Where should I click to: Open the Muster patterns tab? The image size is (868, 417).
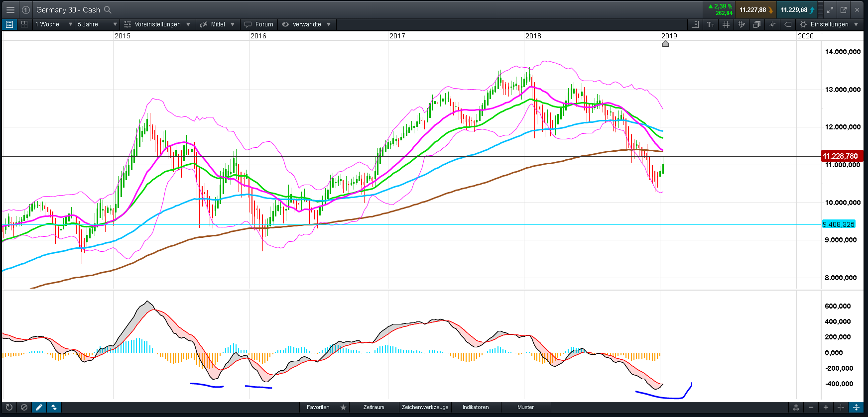(x=525, y=407)
